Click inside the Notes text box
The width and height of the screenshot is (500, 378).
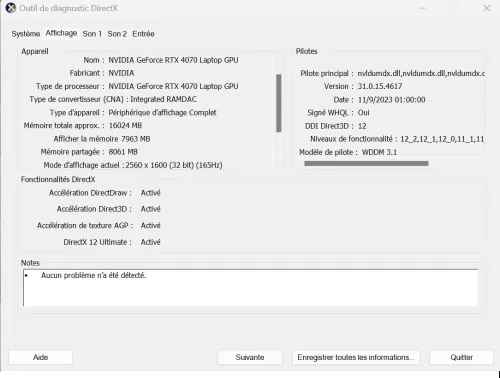(x=250, y=288)
